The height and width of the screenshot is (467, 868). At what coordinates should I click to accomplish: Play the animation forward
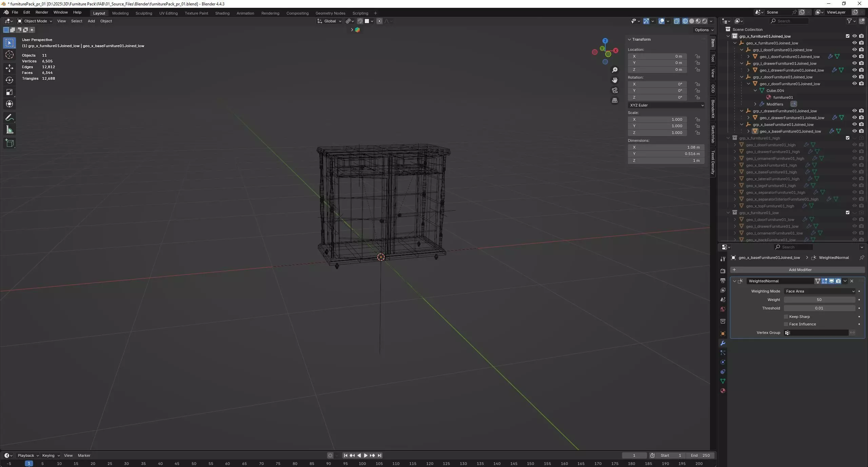tap(366, 455)
